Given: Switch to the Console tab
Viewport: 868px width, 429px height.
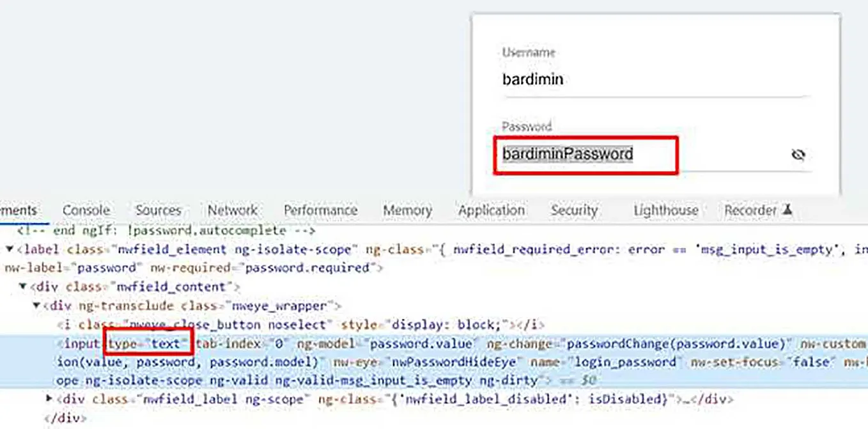Looking at the screenshot, I should pyautogui.click(x=86, y=210).
